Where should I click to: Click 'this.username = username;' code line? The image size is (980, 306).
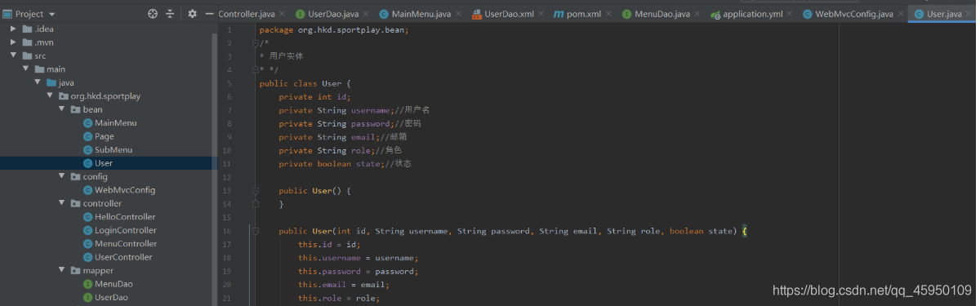[358, 258]
